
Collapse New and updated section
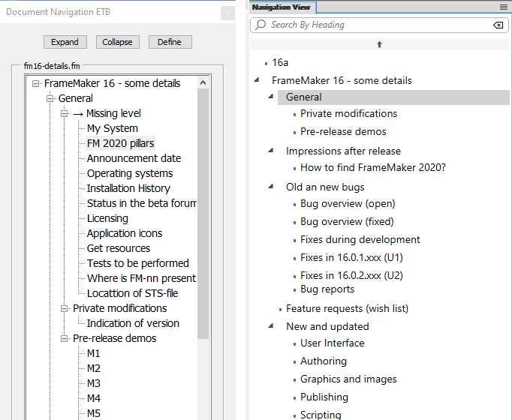pos(271,325)
